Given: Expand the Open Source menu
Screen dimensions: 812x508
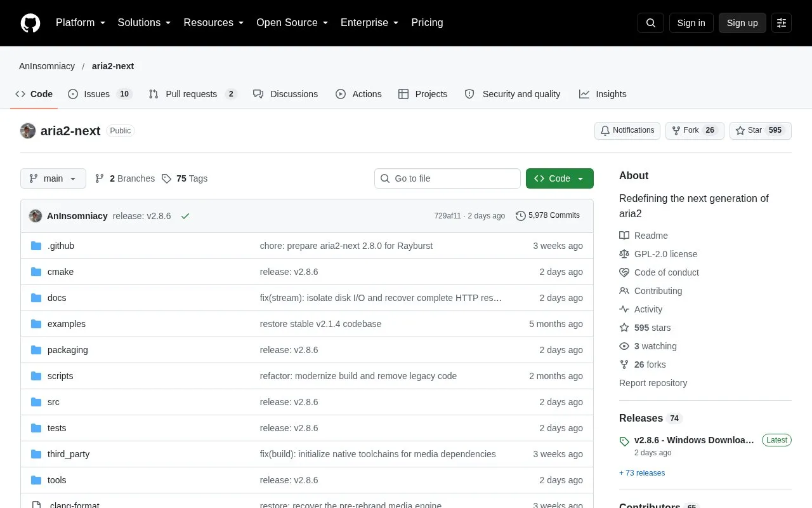Looking at the screenshot, I should (x=292, y=23).
